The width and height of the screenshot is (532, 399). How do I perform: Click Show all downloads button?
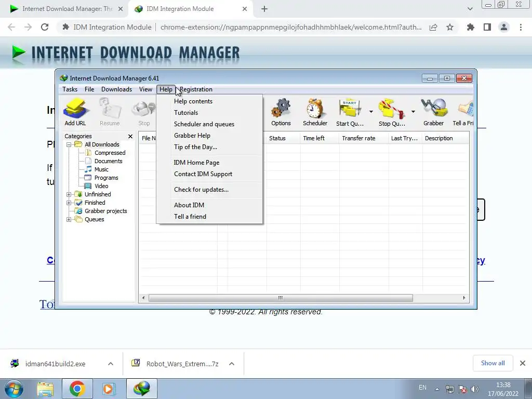click(x=493, y=363)
